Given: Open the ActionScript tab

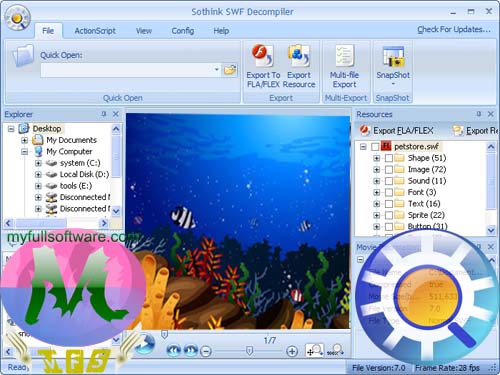Looking at the screenshot, I should click(95, 31).
